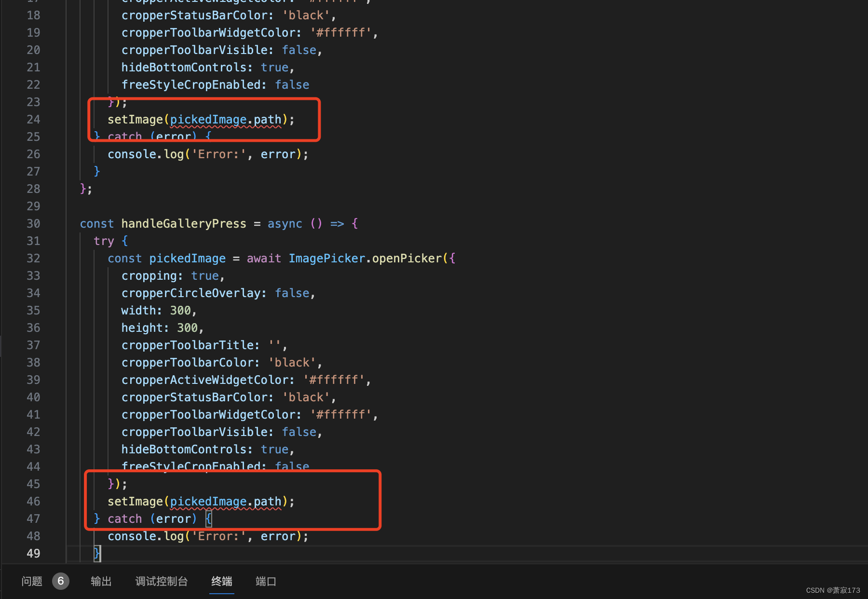Click 'height: 300' on line 36
Viewport: 868px width, 599px height.
pos(160,328)
